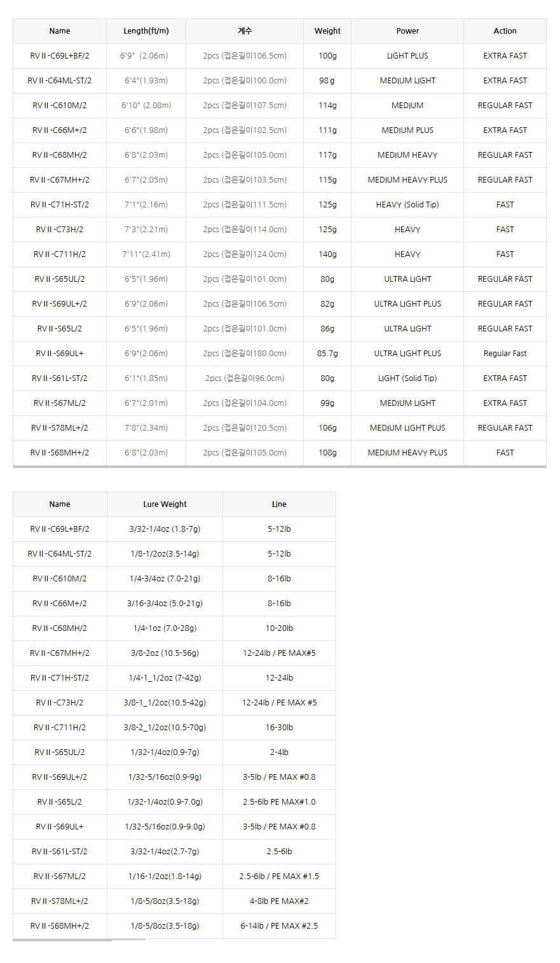Click the 계수 column header
Image resolution: width=560 pixels, height=963 pixels.
point(245,31)
